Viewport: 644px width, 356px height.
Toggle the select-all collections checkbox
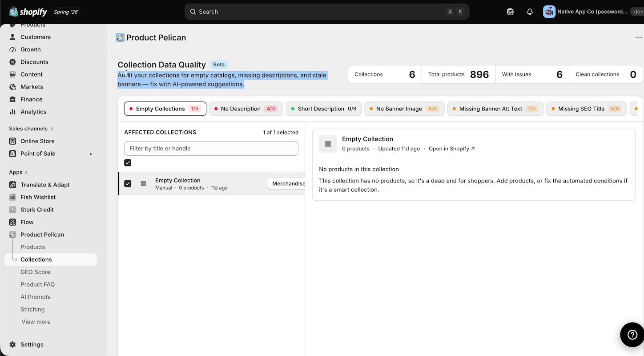tap(128, 163)
